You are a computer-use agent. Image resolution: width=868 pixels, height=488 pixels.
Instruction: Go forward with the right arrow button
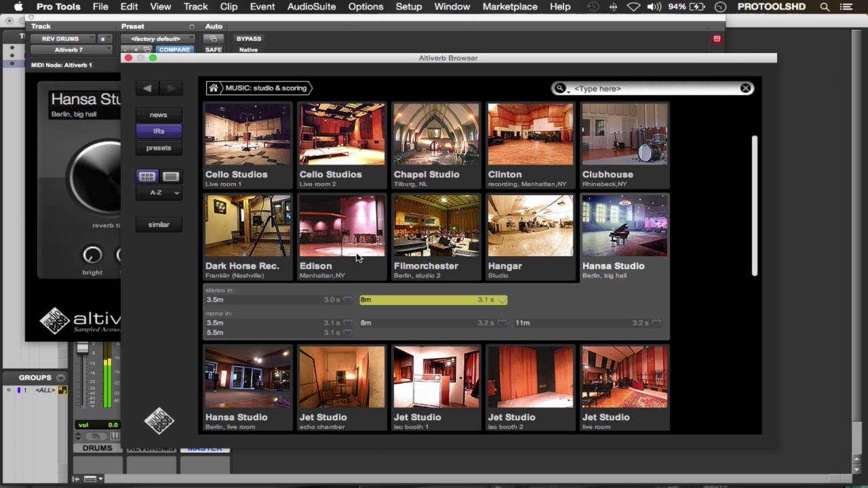coord(171,88)
